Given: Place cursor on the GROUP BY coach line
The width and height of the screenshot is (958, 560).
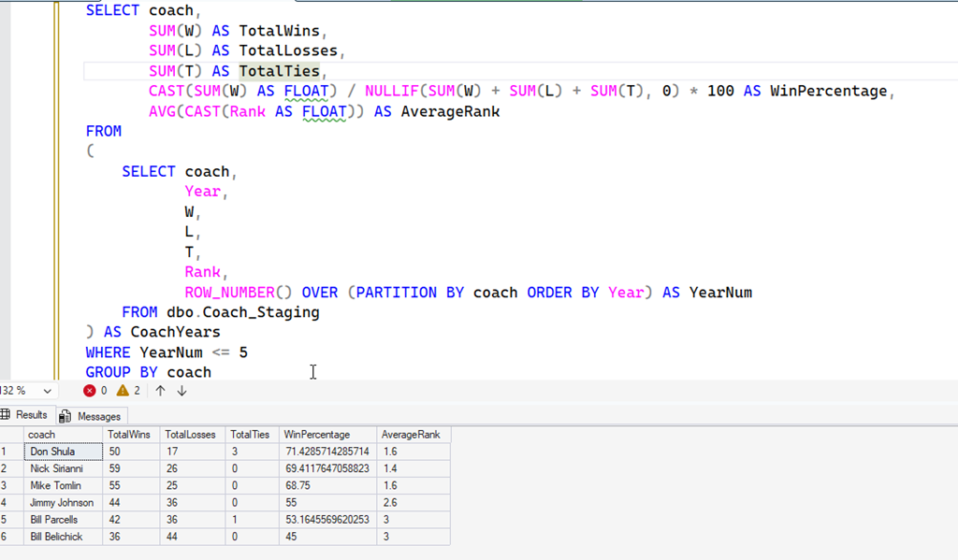Looking at the screenshot, I should coord(148,372).
